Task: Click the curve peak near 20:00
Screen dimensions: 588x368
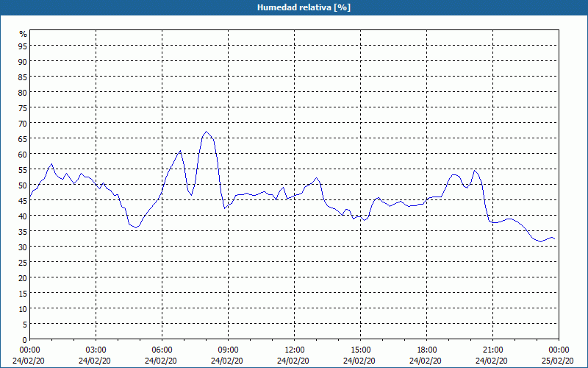Action: coord(474,171)
